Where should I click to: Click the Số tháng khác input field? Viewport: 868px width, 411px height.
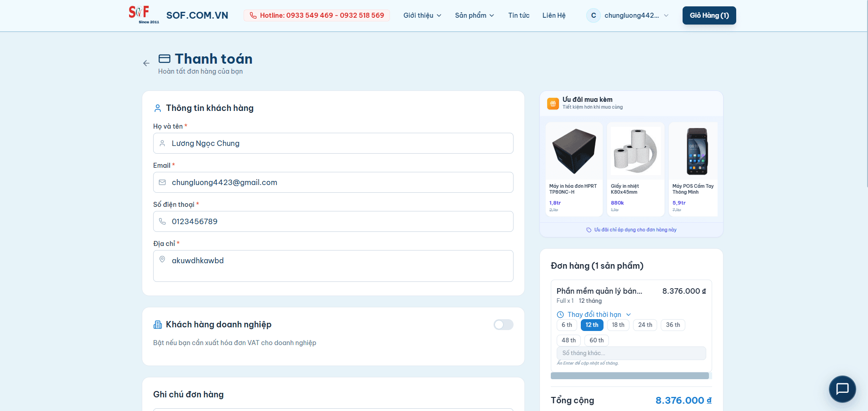631,353
